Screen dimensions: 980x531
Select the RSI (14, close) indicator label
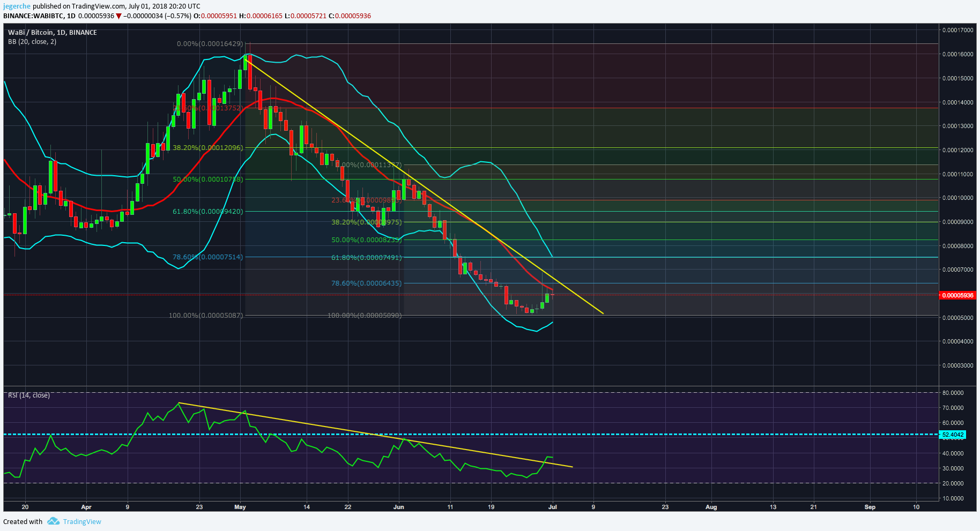pyautogui.click(x=29, y=395)
